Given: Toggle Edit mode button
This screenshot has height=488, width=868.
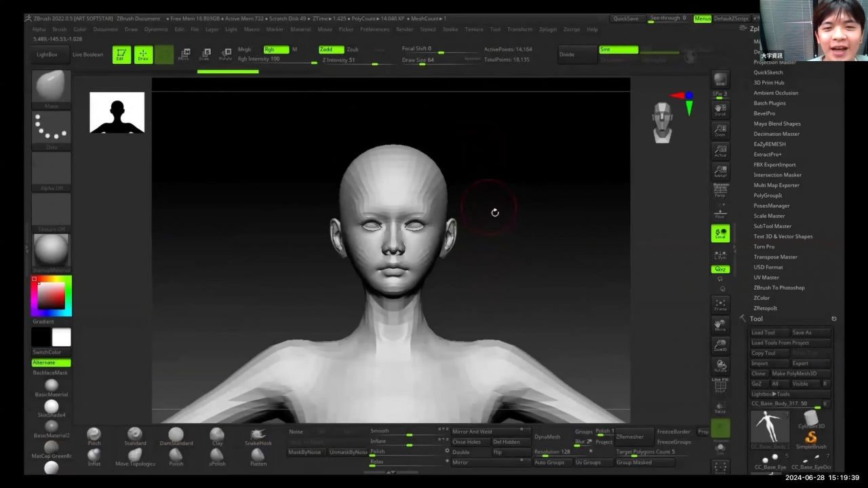Looking at the screenshot, I should point(121,55).
